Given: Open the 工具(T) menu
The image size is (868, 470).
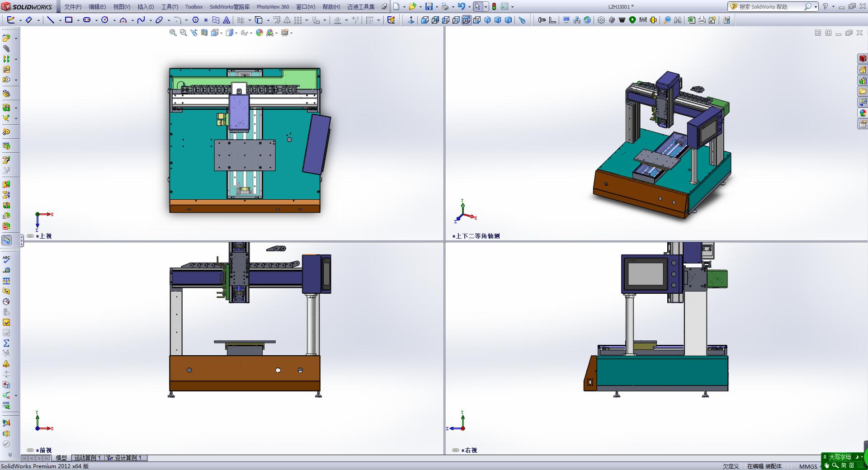Looking at the screenshot, I should (x=170, y=7).
